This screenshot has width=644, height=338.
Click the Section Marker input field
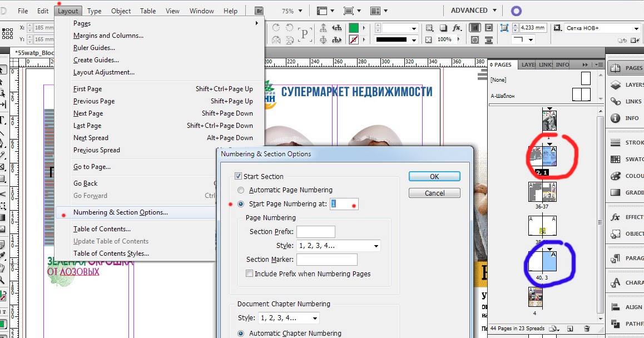326,260
